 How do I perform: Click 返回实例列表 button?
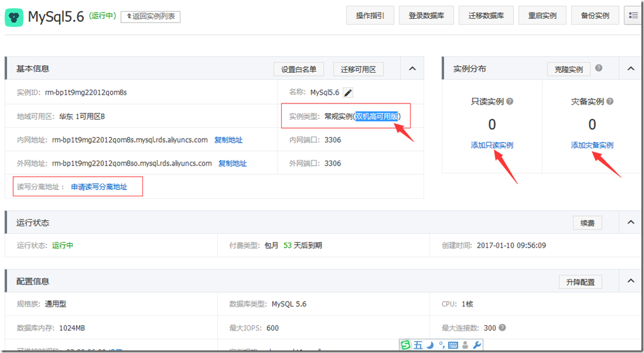click(x=150, y=16)
